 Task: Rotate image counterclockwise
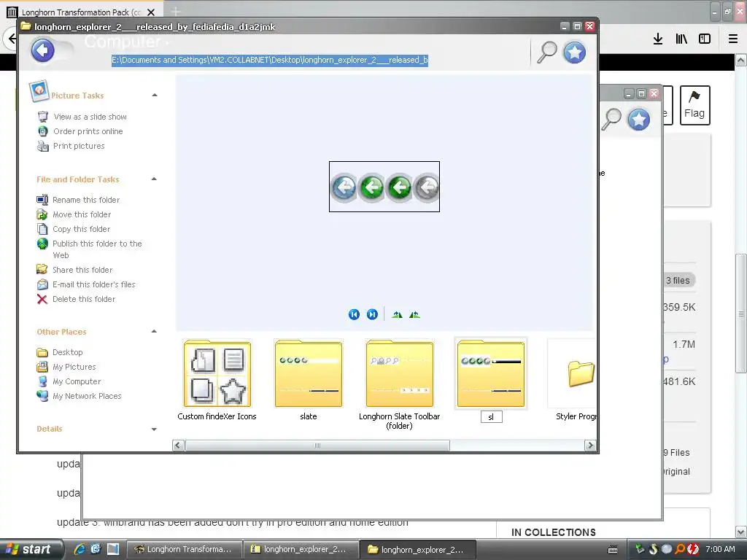pos(414,315)
